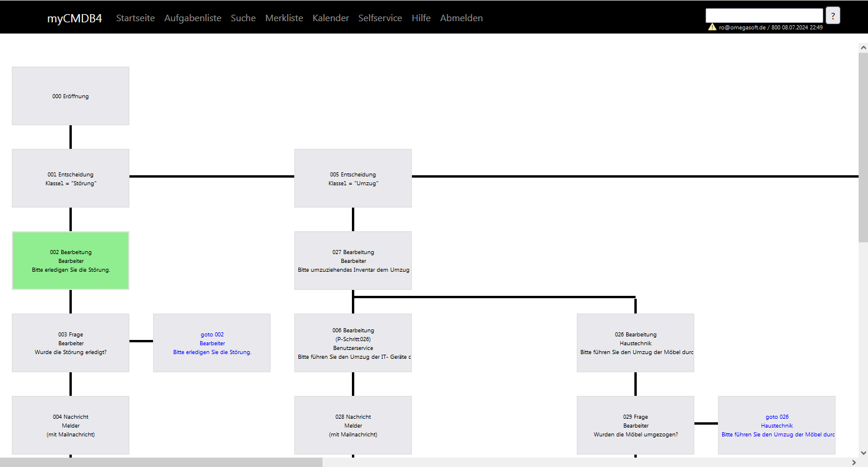
Task: Open the Selfservice menu item
Action: [380, 18]
